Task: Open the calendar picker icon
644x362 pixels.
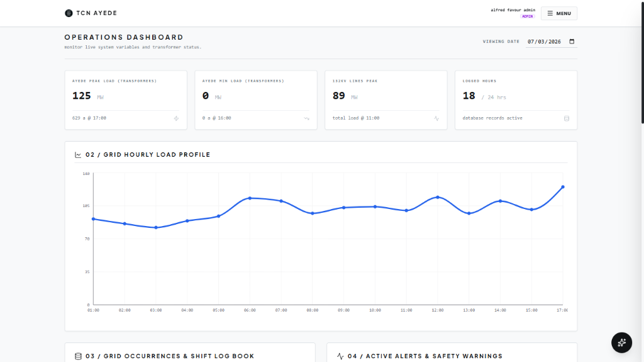Action: [x=572, y=42]
